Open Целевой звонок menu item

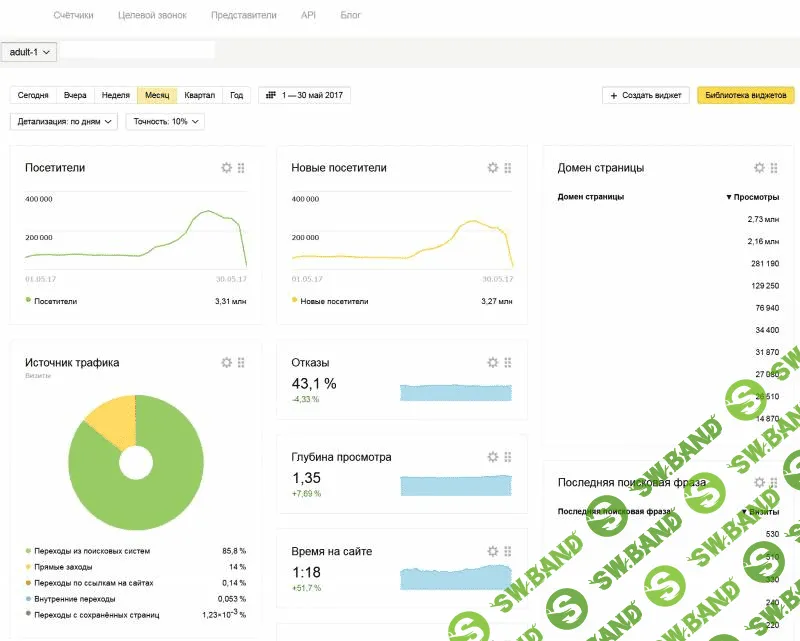click(x=152, y=16)
